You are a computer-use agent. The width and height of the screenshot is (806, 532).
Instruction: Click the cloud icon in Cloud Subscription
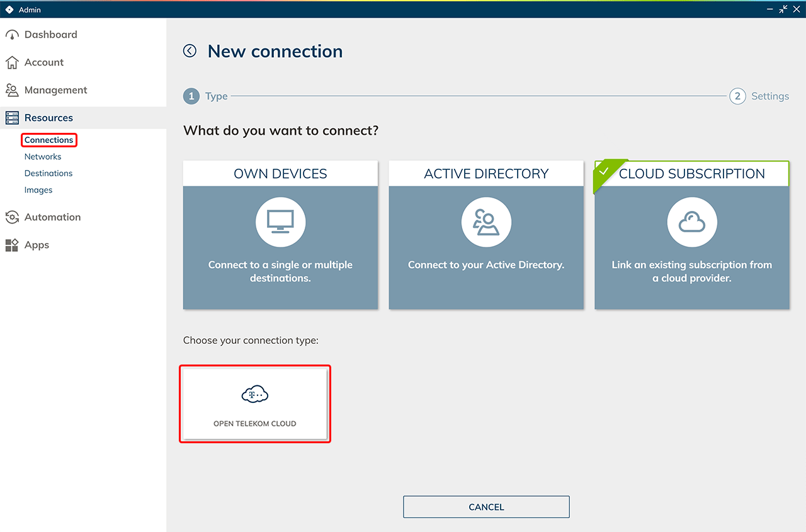[691, 222]
